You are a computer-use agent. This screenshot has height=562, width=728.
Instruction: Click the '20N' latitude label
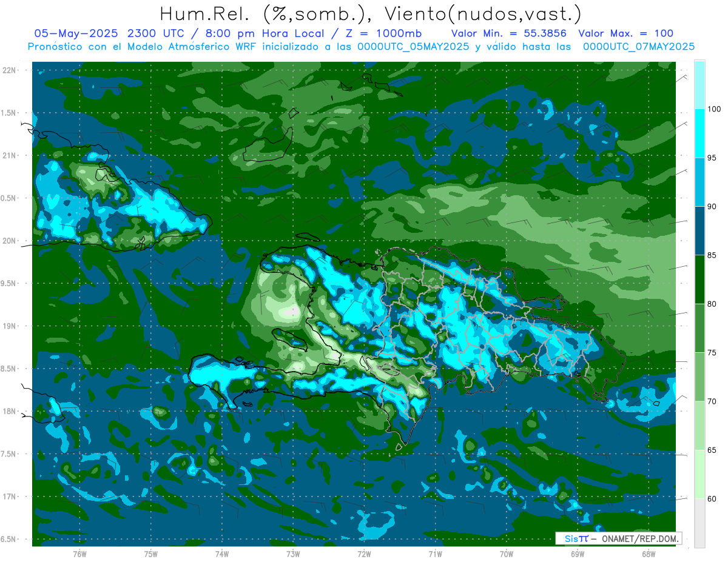coord(10,241)
